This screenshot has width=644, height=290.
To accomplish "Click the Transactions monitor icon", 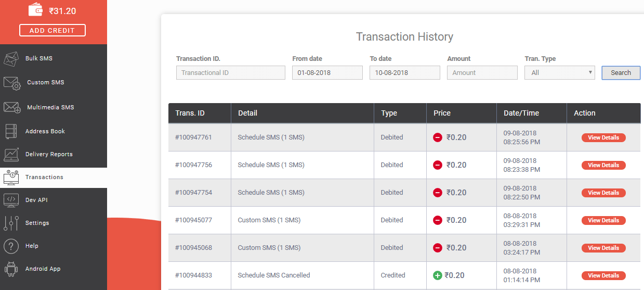I will (x=11, y=177).
